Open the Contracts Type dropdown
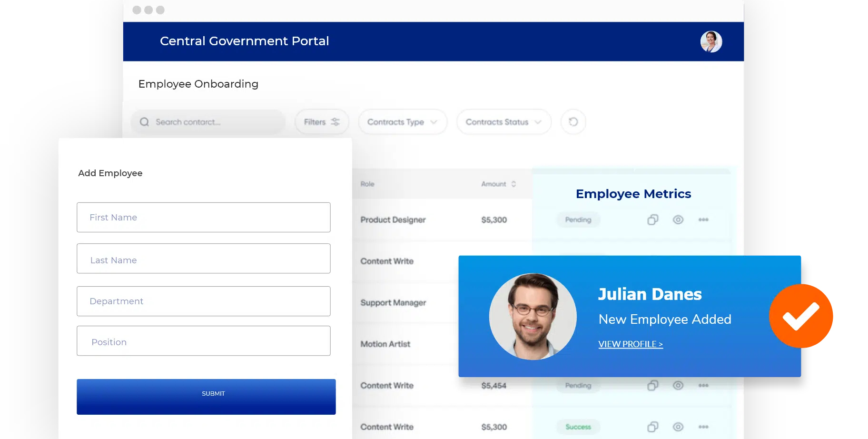Screen dimensions: 868x439 (x=402, y=122)
